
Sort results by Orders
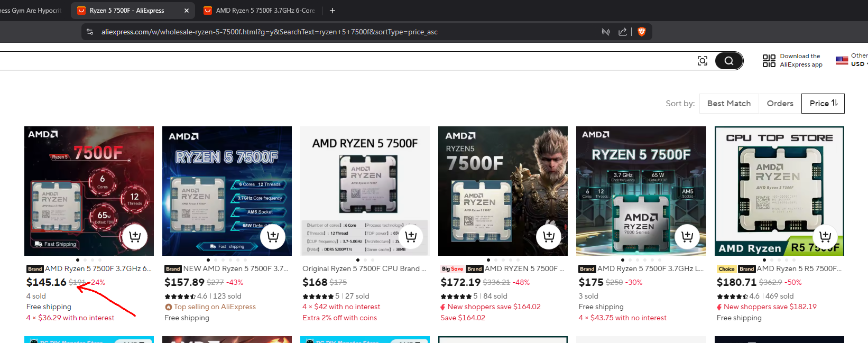click(780, 104)
